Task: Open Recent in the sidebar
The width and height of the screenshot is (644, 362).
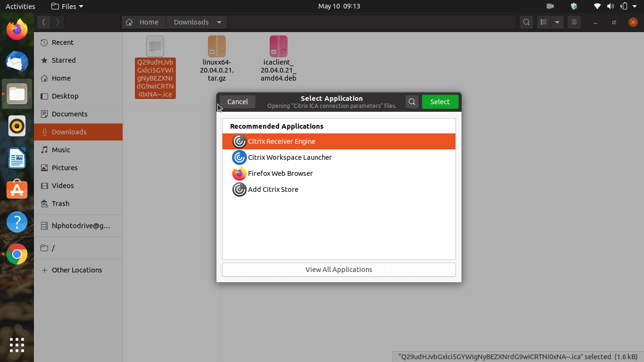Action: click(x=78, y=42)
